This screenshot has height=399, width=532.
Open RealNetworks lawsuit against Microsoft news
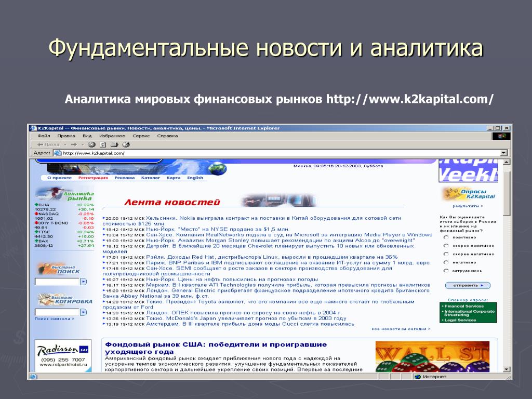pyautogui.click(x=289, y=235)
